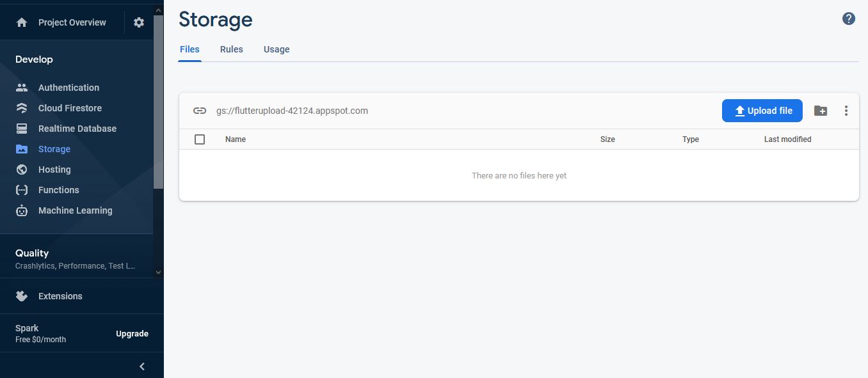Click the Project Overview home icon
The width and height of the screenshot is (868, 378).
(x=22, y=22)
